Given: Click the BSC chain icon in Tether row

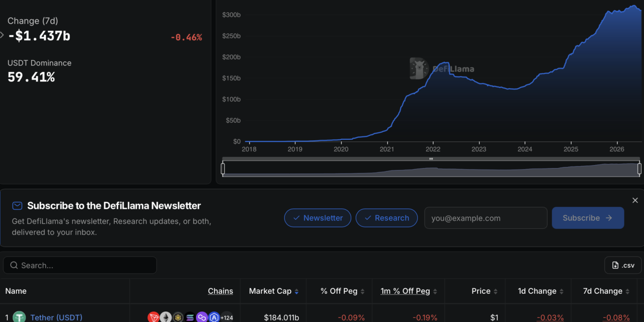Looking at the screenshot, I should tap(178, 317).
